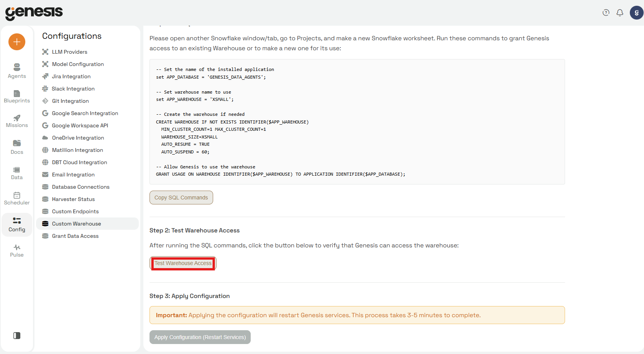Collapse the sidebar panel toggle icon
This screenshot has width=644, height=354.
[17, 336]
